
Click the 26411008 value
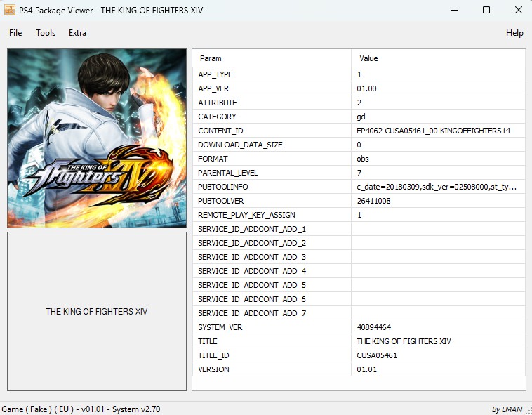[373, 201]
